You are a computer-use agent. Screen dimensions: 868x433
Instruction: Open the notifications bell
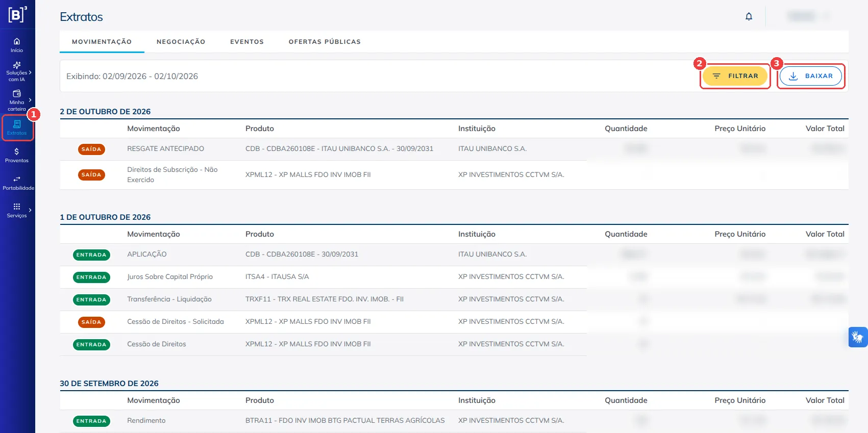click(x=749, y=16)
